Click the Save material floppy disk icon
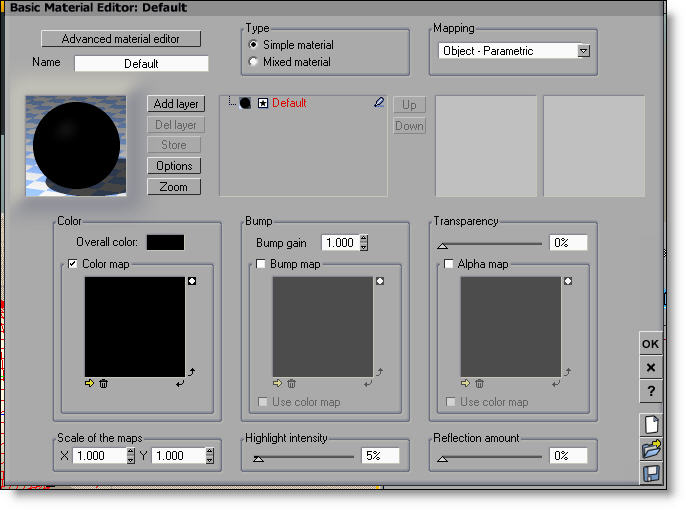This screenshot has height=511, width=688. pyautogui.click(x=650, y=473)
